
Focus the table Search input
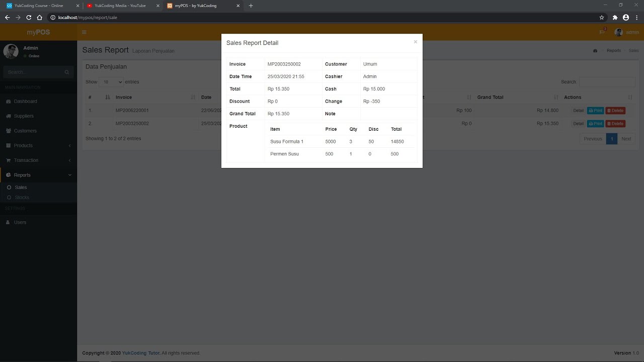pyautogui.click(x=607, y=82)
